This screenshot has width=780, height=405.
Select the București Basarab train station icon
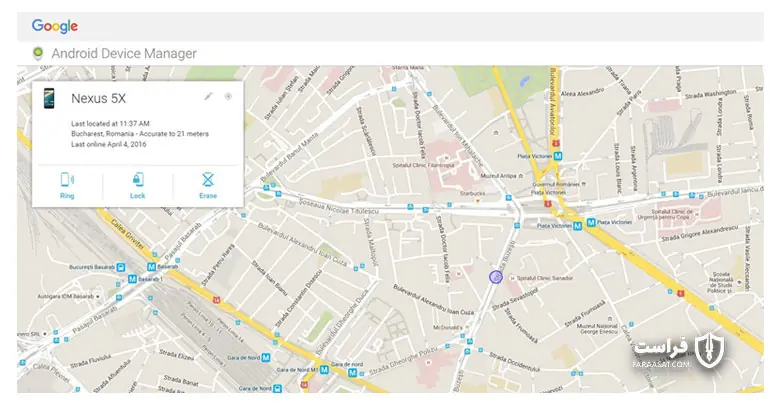tap(120, 267)
